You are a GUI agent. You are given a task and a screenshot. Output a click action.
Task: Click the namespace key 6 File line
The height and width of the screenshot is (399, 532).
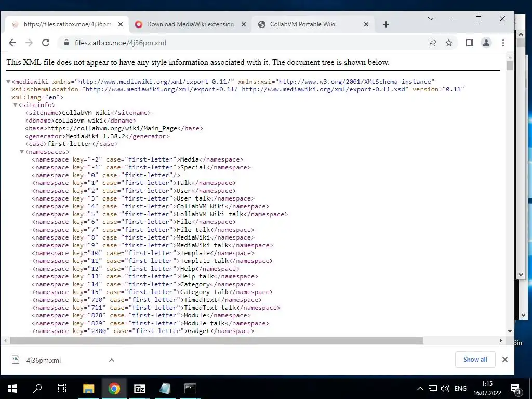pyautogui.click(x=134, y=222)
